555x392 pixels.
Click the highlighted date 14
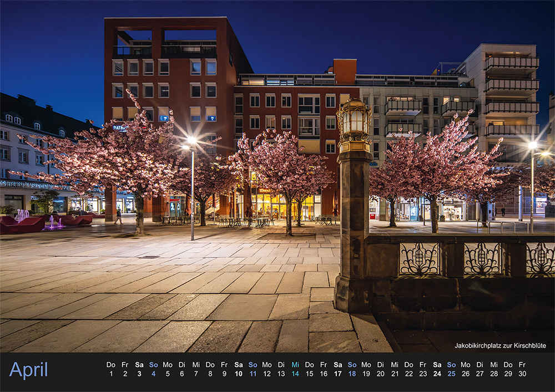[x=295, y=374]
